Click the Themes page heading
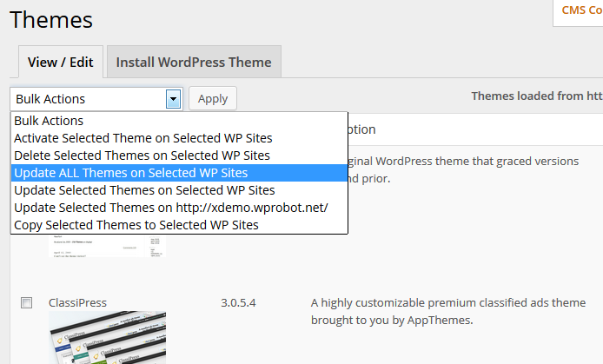 coord(51,19)
